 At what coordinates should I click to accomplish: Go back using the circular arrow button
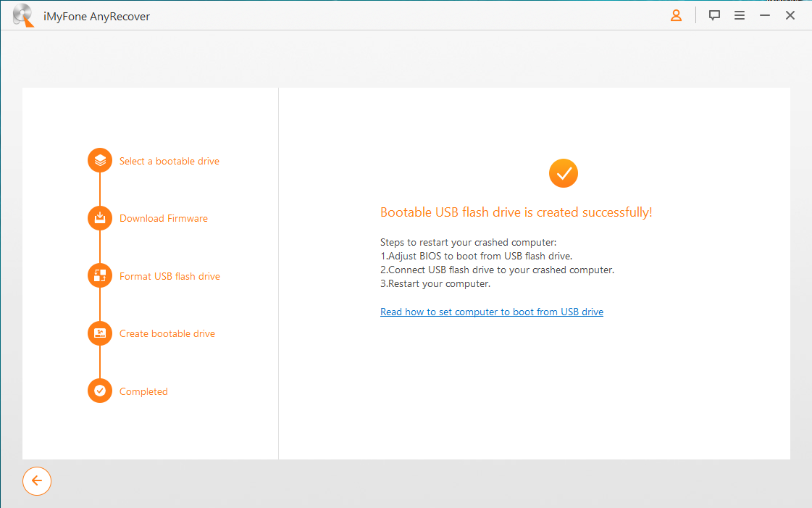(x=37, y=480)
